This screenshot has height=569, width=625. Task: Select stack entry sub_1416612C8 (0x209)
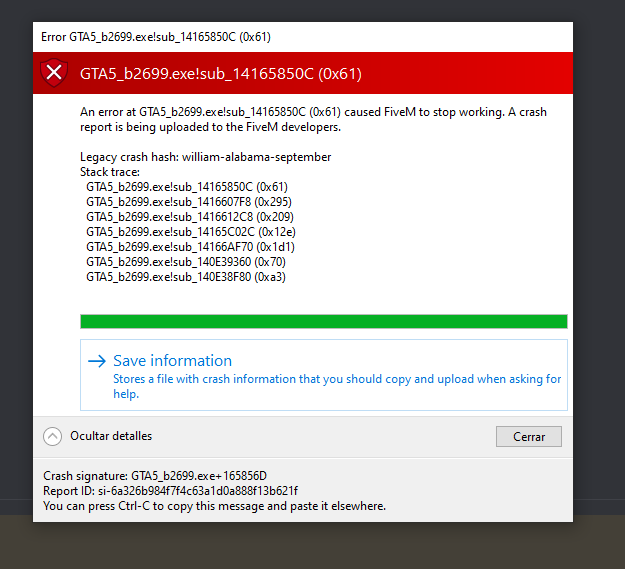point(190,217)
